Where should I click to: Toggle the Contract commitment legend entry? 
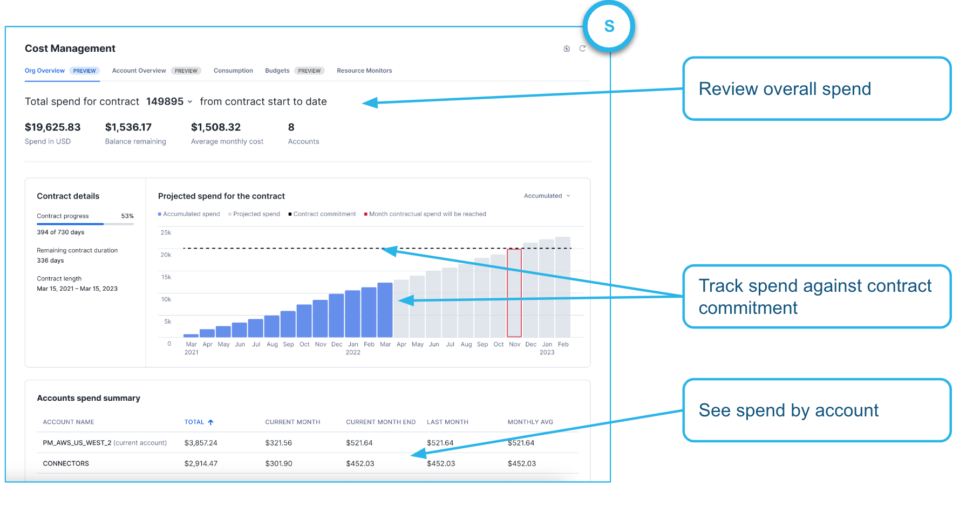pyautogui.click(x=322, y=214)
